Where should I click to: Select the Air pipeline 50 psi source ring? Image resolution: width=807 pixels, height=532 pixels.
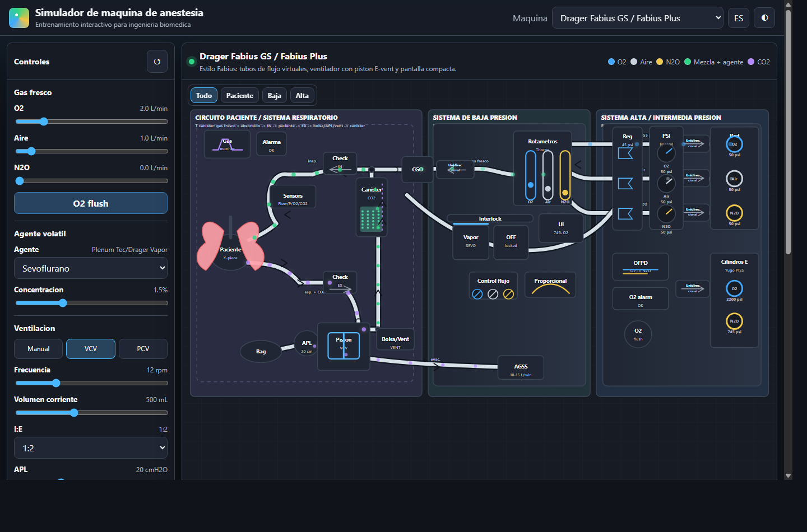[734, 179]
